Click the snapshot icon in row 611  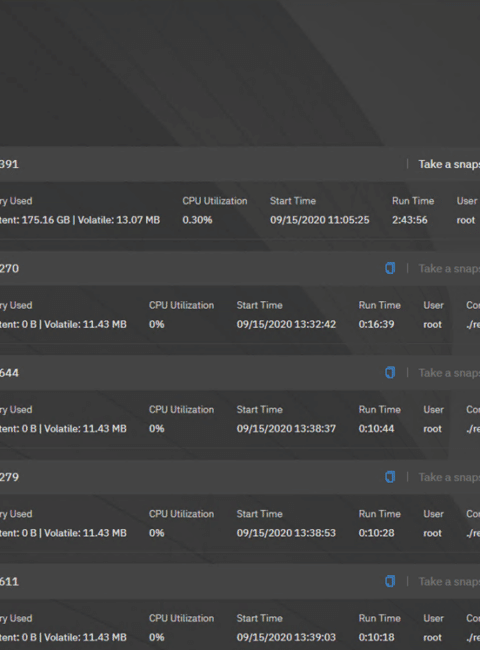point(390,581)
